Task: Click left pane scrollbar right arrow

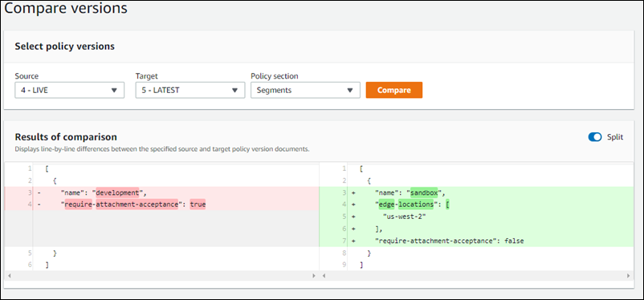Action: 314,275
